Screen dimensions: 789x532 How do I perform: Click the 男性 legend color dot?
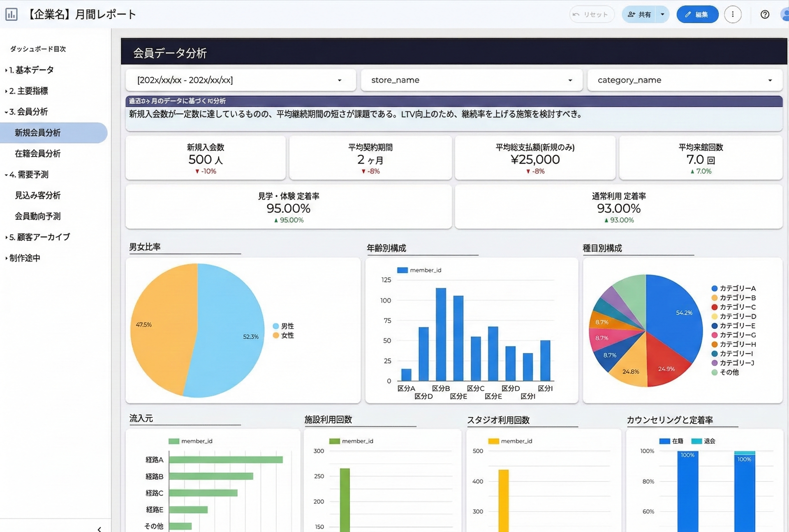(276, 326)
